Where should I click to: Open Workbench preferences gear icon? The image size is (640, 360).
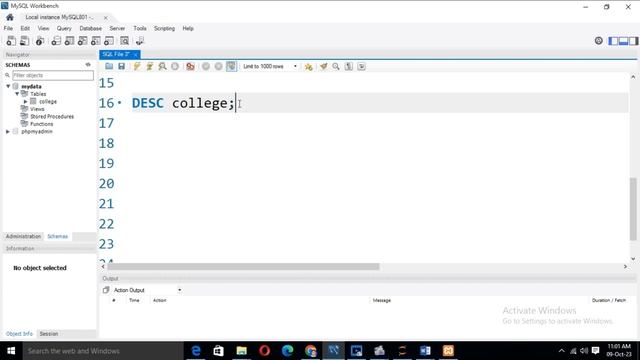point(598,40)
